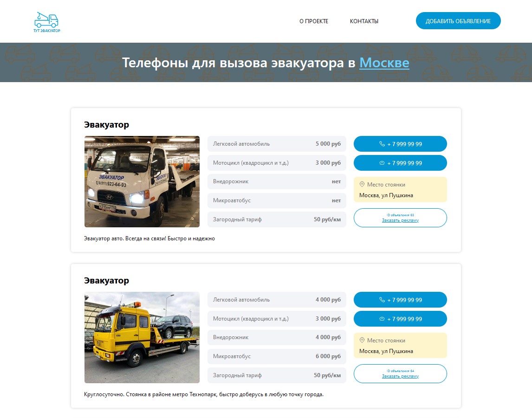Select the Внедорожник 4 000 руб row
The height and width of the screenshot is (418, 532).
pyautogui.click(x=277, y=337)
